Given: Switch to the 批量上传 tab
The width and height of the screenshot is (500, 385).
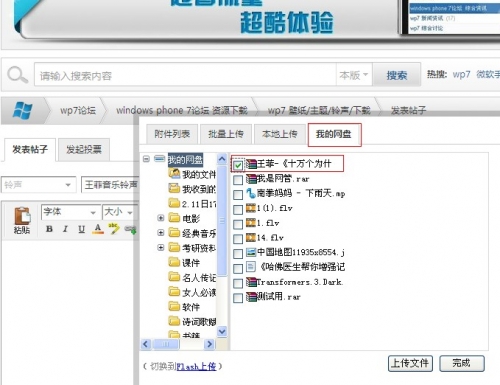Looking at the screenshot, I should point(226,134).
